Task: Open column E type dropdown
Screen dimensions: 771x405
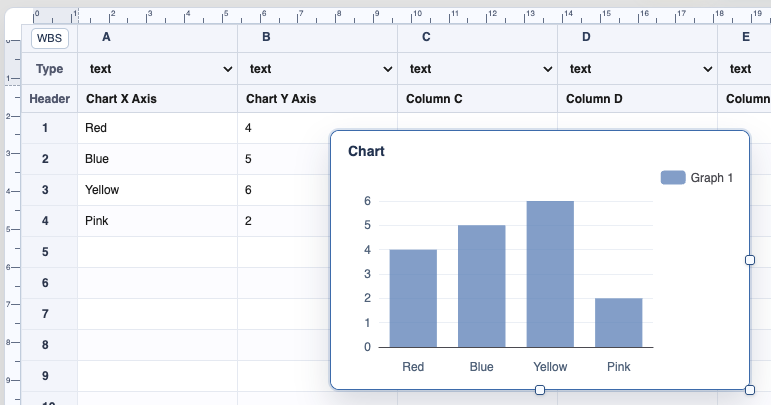Action: [744, 69]
